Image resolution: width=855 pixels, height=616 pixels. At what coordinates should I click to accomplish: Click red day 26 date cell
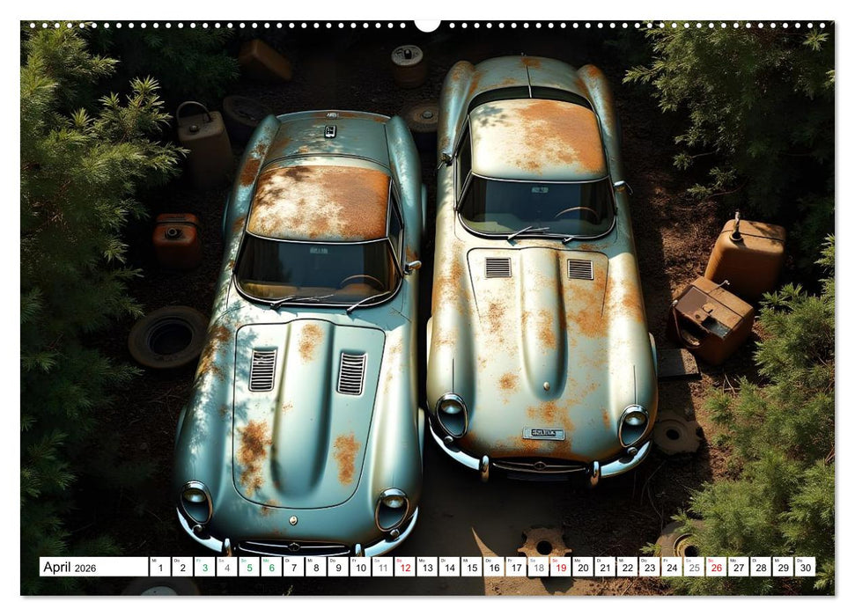pyautogui.click(x=715, y=567)
